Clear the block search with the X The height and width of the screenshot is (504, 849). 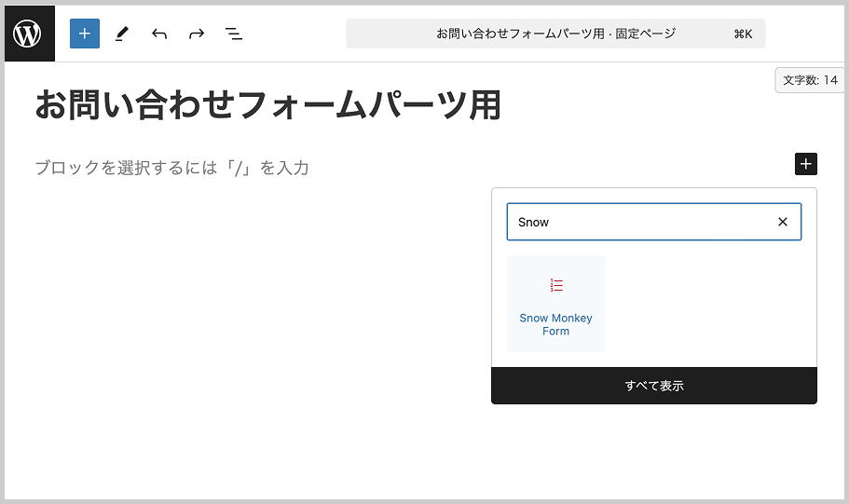783,222
